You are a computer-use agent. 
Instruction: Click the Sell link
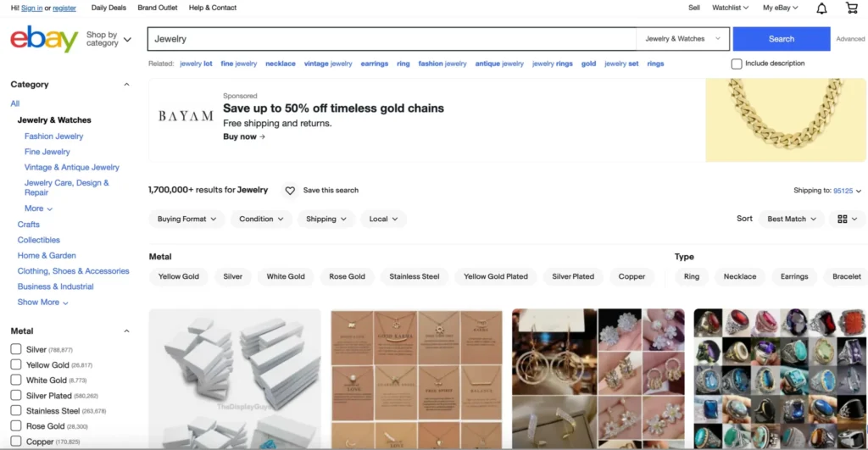pos(693,8)
